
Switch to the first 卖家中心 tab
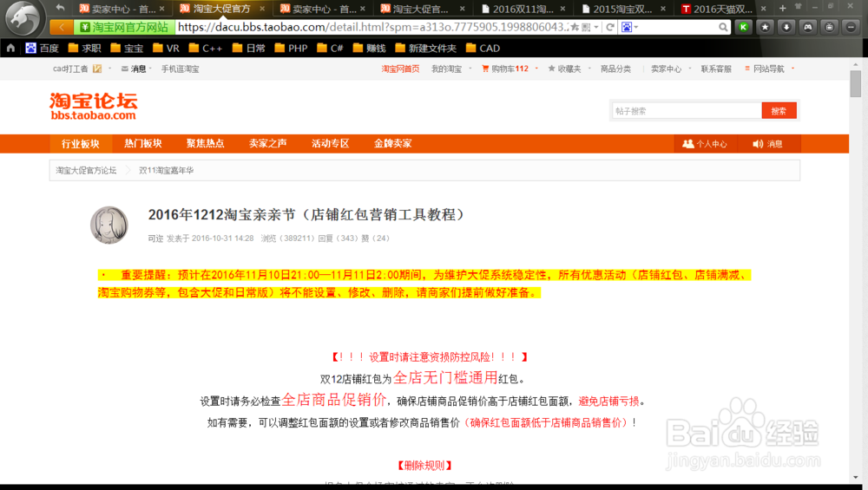click(122, 9)
